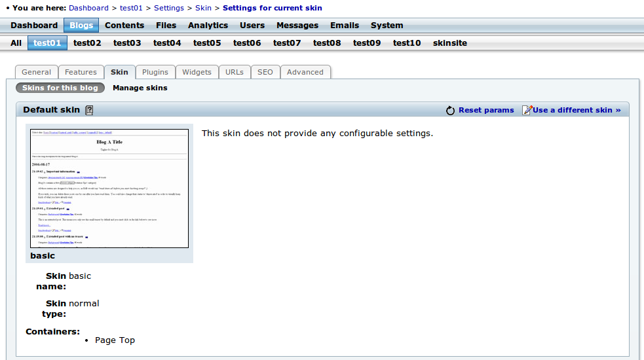The width and height of the screenshot is (644, 360).
Task: Select Skins for this blog pill
Action: pyautogui.click(x=60, y=88)
